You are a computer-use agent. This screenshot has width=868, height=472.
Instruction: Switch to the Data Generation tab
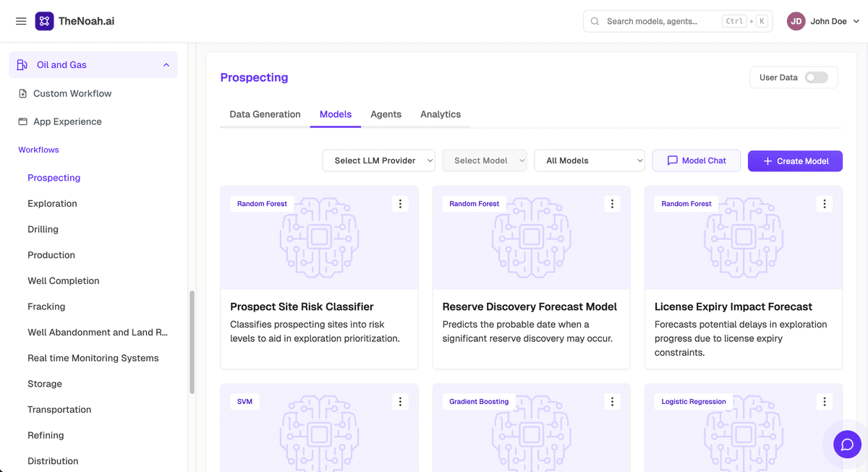(x=265, y=114)
